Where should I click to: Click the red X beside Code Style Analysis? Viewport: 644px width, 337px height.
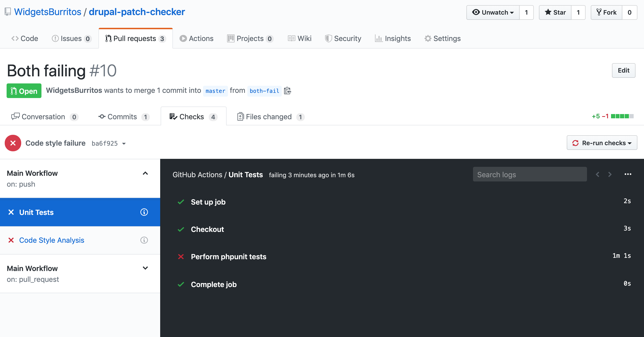coord(11,240)
